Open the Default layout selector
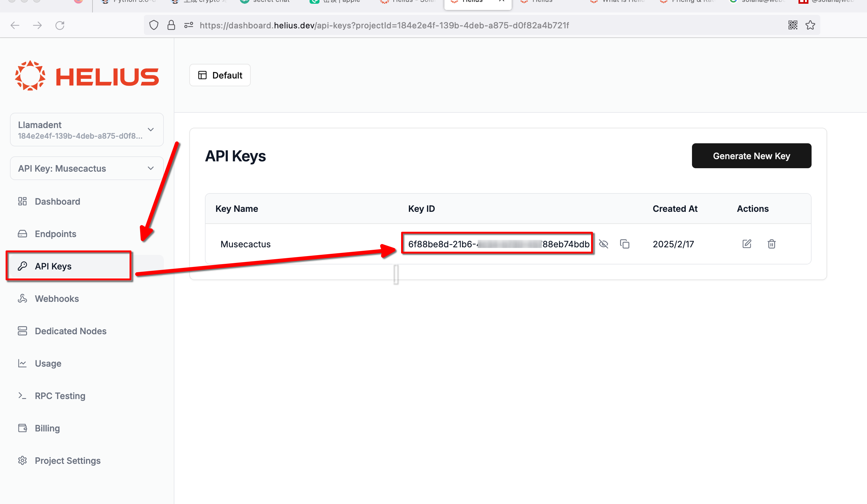This screenshot has height=504, width=867. 220,75
